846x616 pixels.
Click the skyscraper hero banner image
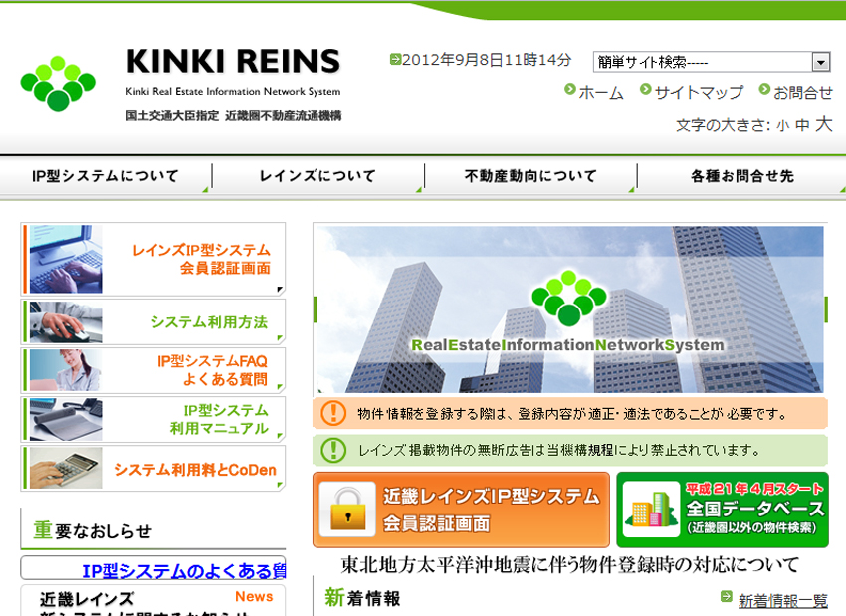(x=569, y=309)
